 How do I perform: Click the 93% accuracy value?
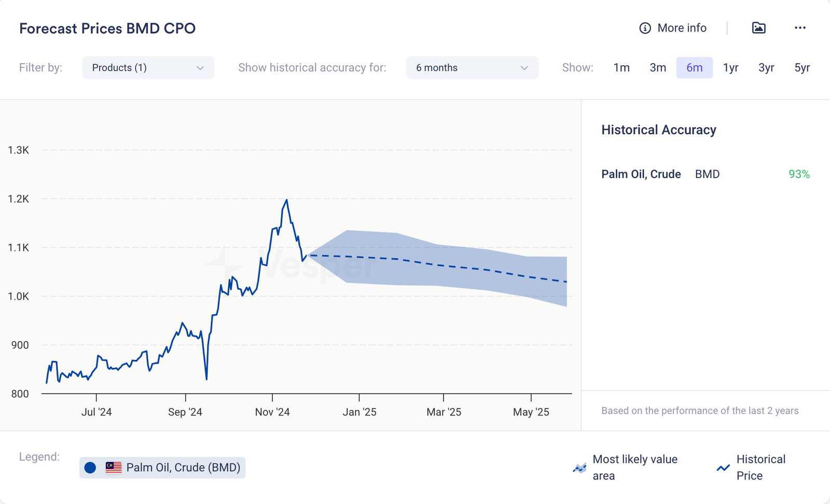[x=799, y=174]
